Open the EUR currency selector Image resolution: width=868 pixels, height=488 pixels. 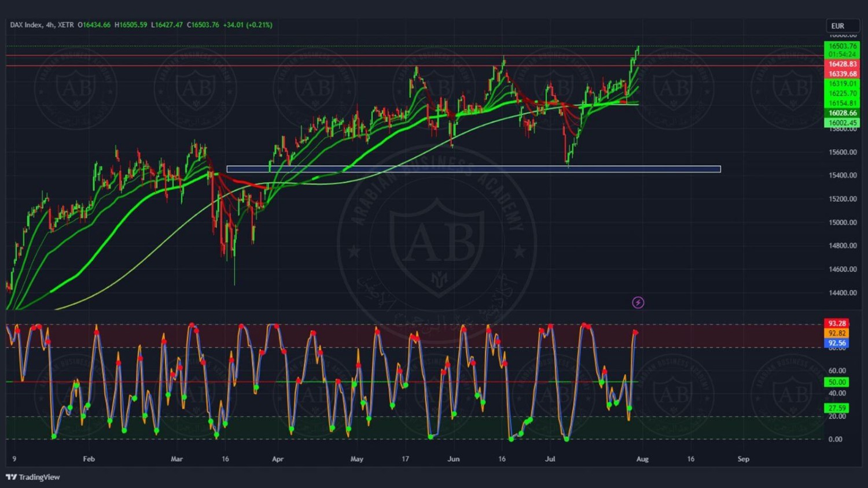[x=842, y=26]
